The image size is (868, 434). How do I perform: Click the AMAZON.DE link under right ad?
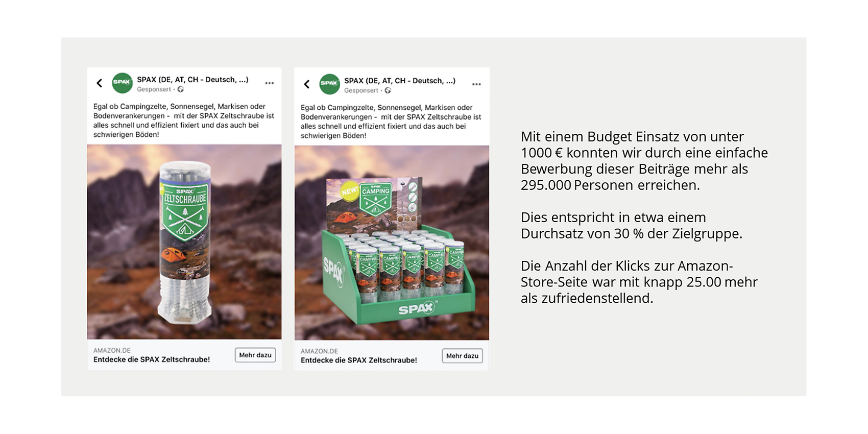[319, 351]
